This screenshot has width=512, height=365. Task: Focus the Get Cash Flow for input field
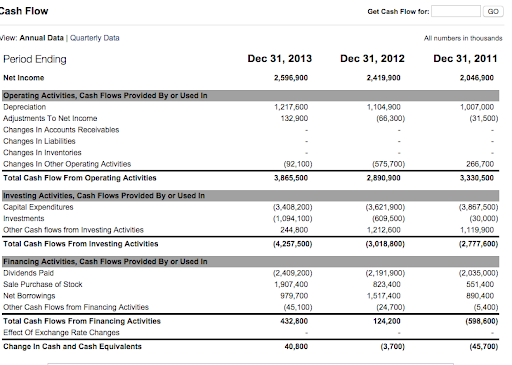(x=456, y=11)
